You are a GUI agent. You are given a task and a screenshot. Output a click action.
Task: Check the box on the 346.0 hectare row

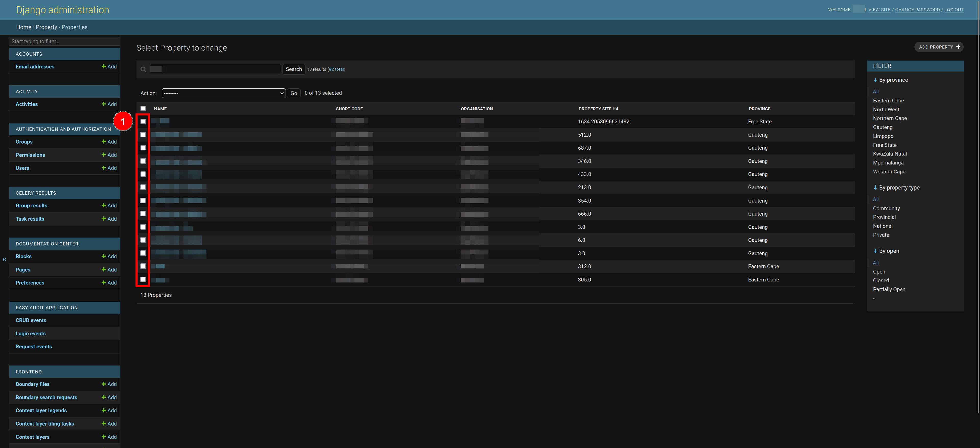143,161
